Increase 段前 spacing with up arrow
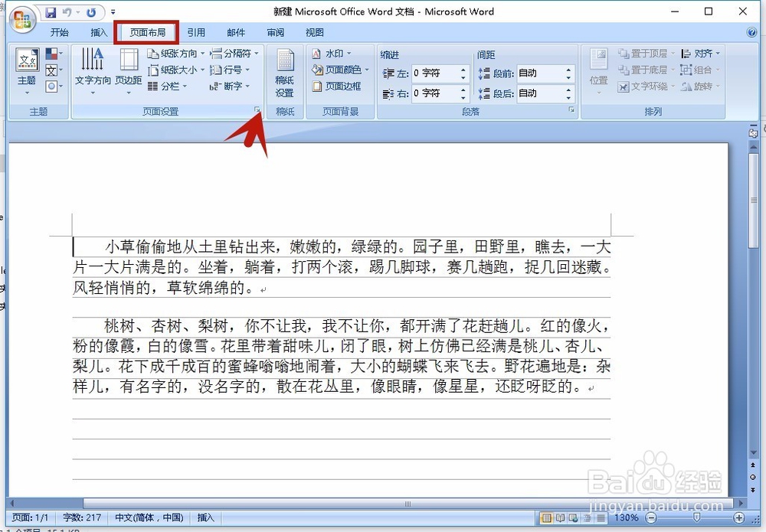 pyautogui.click(x=568, y=70)
